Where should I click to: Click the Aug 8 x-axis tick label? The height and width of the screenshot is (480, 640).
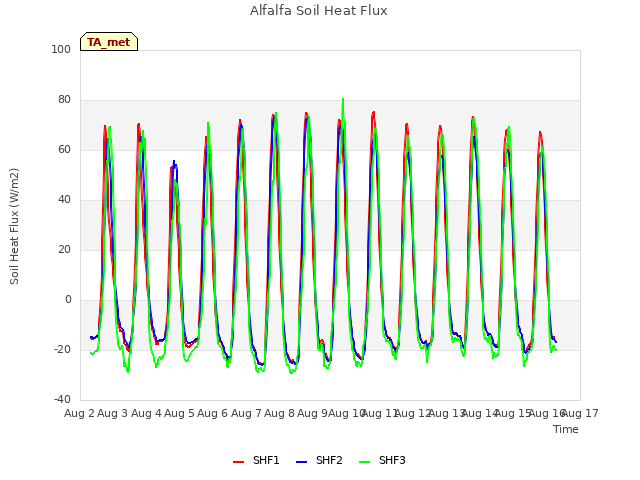pos(279,413)
